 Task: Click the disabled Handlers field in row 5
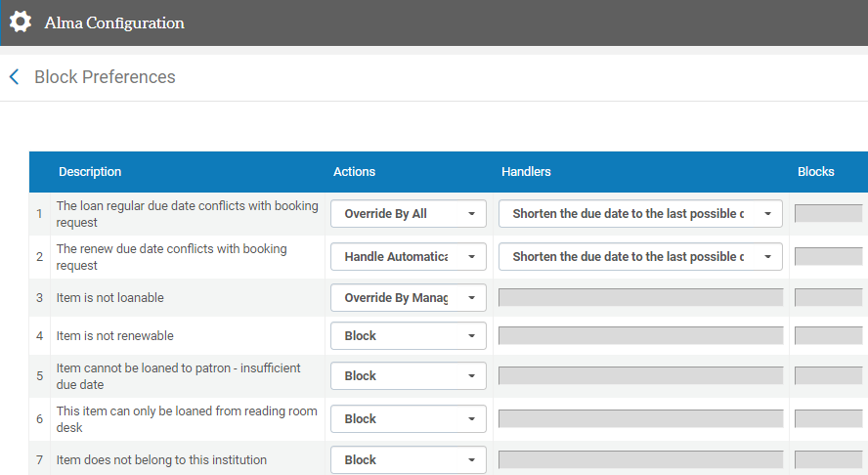[x=640, y=376]
